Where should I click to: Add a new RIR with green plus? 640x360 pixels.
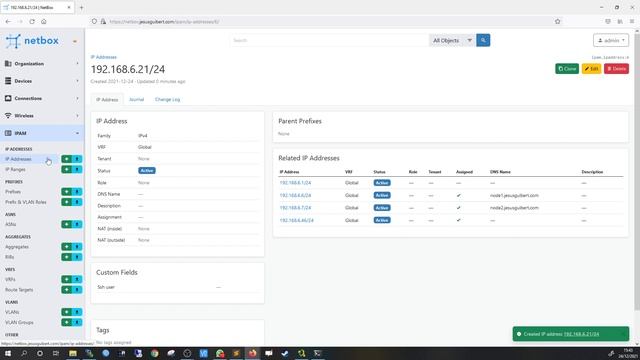(x=67, y=257)
